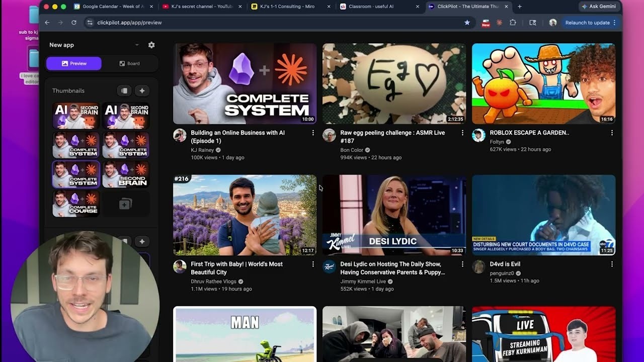Screen dimensions: 644x362
Task: Click the Dhruv Rathee Vlogs channel name
Action: [213, 282]
